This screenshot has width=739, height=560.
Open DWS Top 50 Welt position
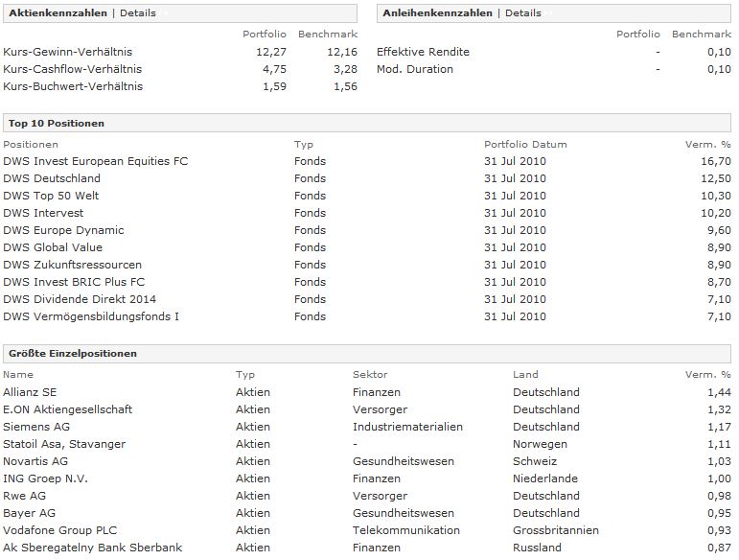pyautogui.click(x=51, y=196)
